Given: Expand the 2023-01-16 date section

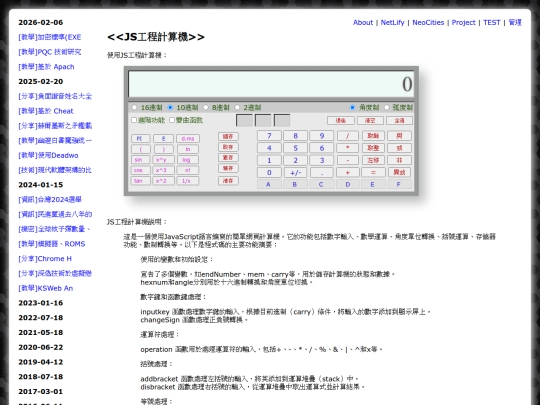Looking at the screenshot, I should [41, 303].
